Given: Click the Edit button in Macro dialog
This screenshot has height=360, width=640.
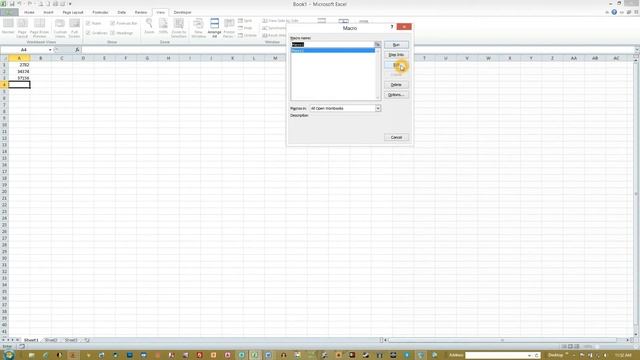Looking at the screenshot, I should pos(396,65).
